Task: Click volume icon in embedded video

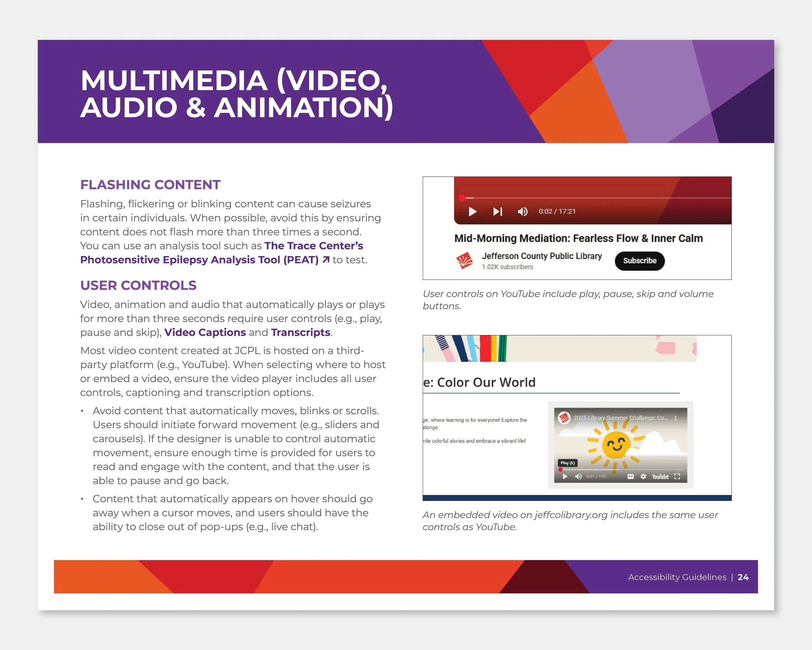Action: [x=578, y=477]
